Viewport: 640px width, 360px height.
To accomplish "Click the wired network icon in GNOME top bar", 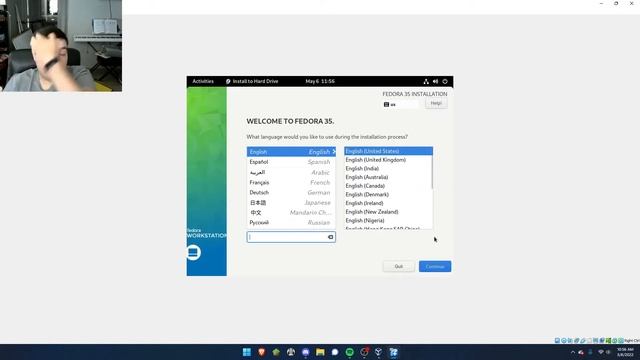I will pyautogui.click(x=426, y=82).
